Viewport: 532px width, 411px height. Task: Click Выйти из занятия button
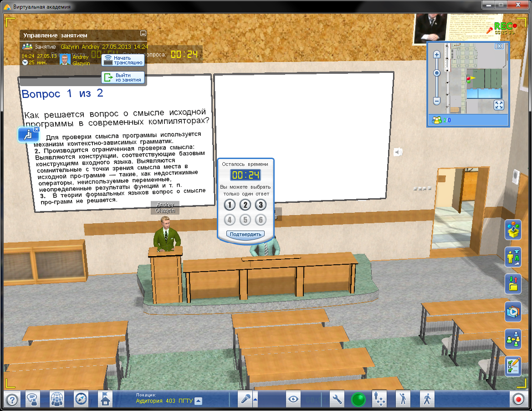(123, 77)
